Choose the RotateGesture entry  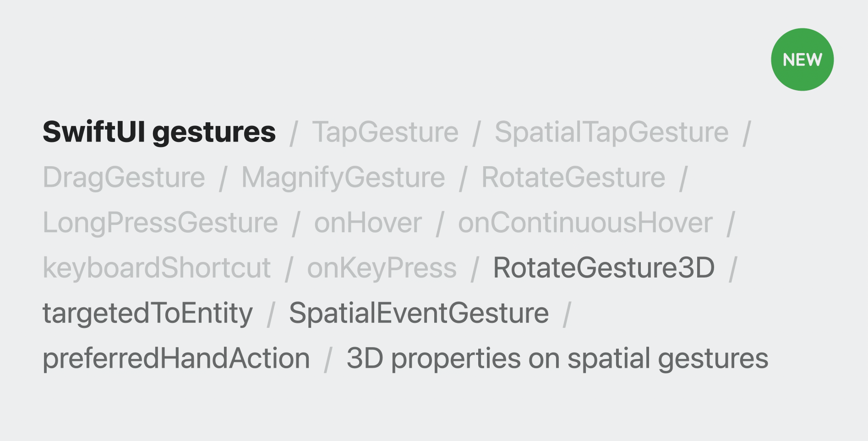tap(573, 178)
